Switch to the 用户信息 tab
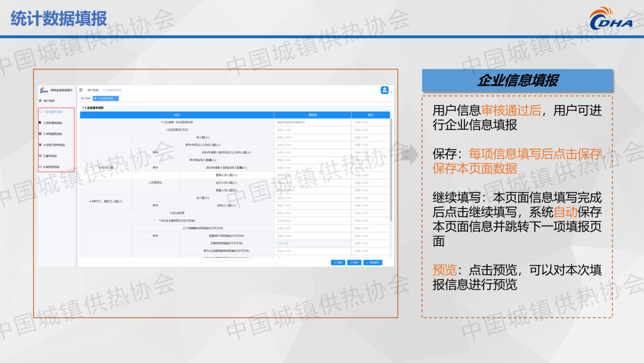Viewport: 644px width, 363px height. (85, 99)
